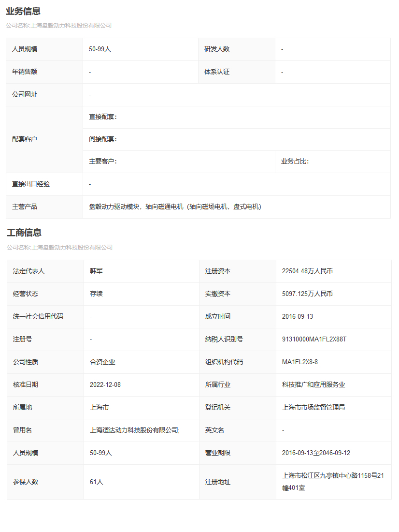Select 50-99人 value in 业务信息 table
The height and width of the screenshot is (532, 399).
tap(100, 49)
